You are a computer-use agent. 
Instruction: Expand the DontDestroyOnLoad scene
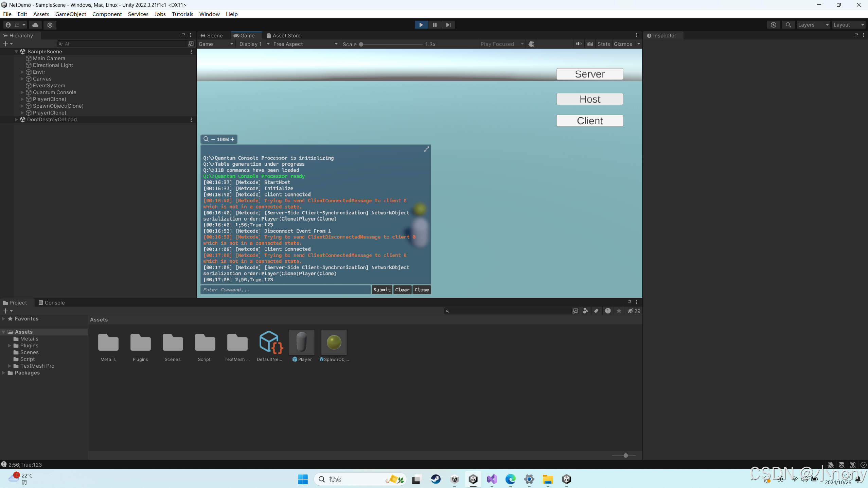(x=16, y=119)
